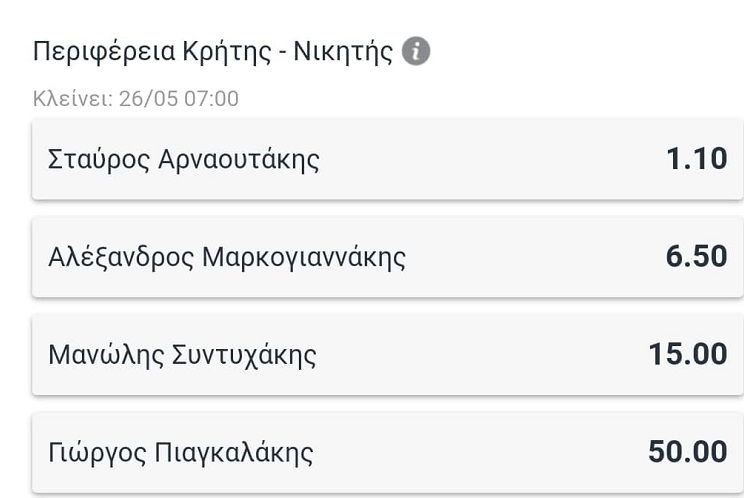Screen dimensions: 744x498
Task: Tap the first name Σταύρος
Action: click(x=99, y=159)
